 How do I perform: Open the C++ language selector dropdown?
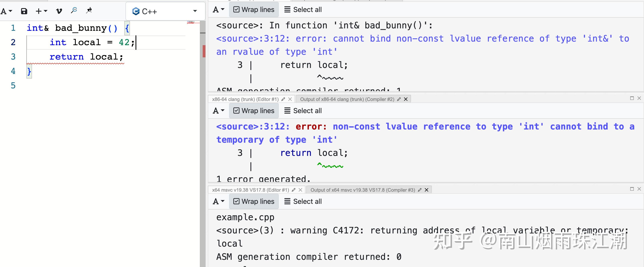[x=165, y=11]
